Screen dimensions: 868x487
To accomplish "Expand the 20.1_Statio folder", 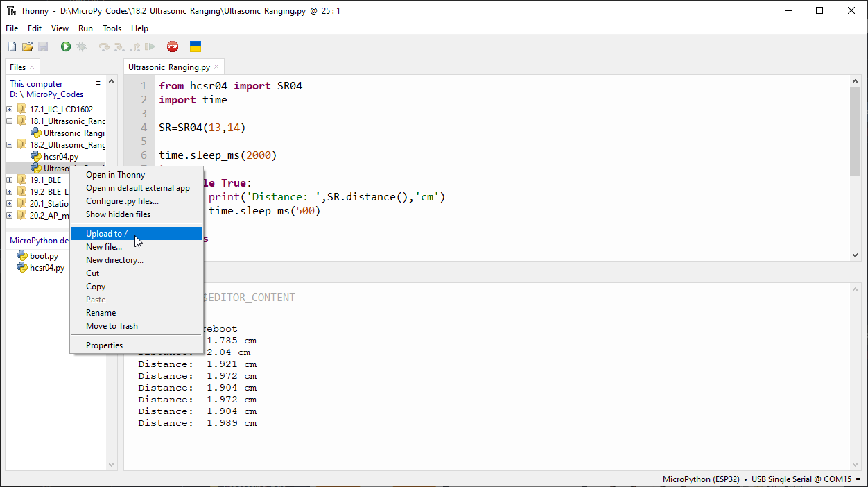I will [10, 204].
